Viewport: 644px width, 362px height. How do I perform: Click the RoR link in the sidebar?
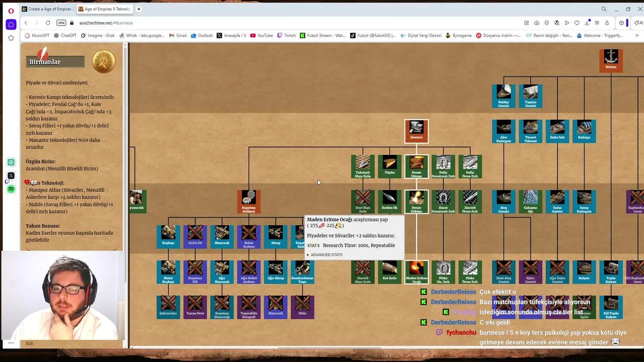point(29,343)
